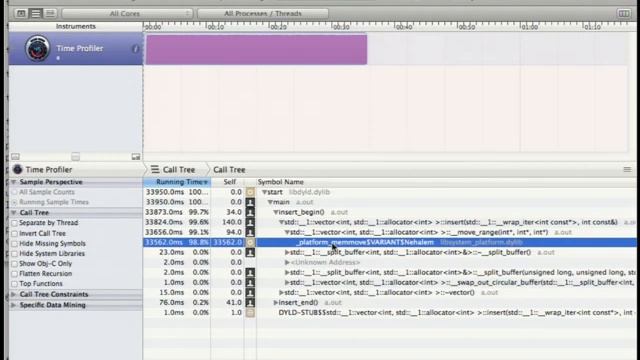This screenshot has height=360, width=640.
Task: Click the user icon on the __swap_out_circular_buffer row
Action: click(x=250, y=282)
